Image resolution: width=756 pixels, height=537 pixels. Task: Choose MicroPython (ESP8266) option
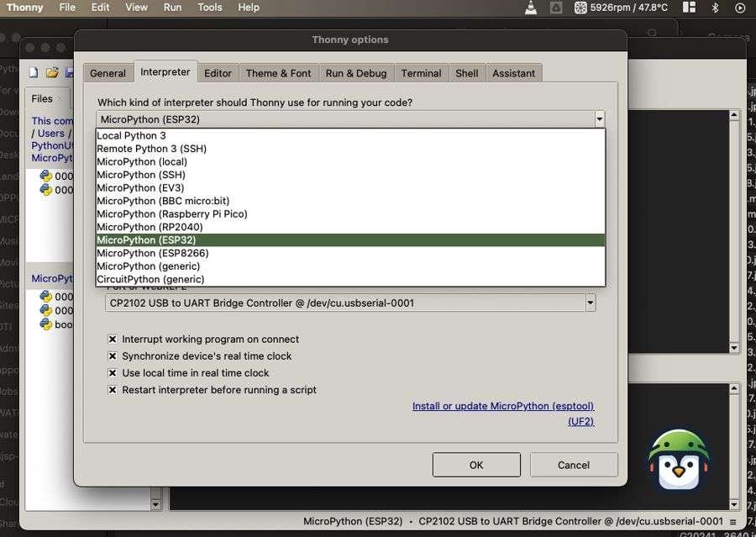pos(350,253)
